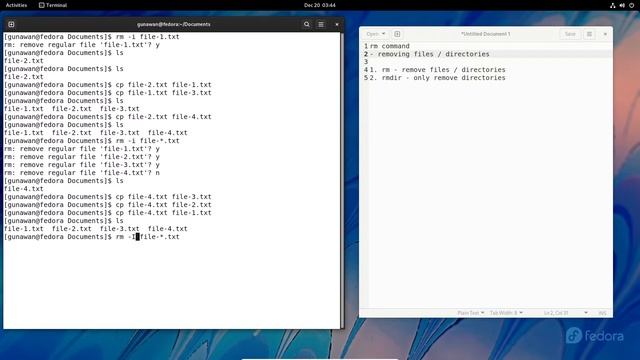Image resolution: width=640 pixels, height=360 pixels.
Task: Click the first 'rm -i file-1.txt' command
Action: point(148,37)
